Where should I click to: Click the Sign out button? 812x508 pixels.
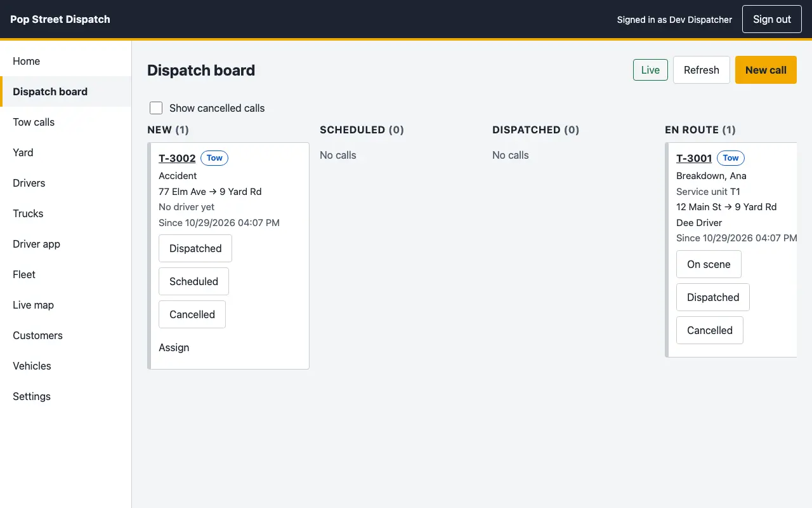click(x=772, y=19)
